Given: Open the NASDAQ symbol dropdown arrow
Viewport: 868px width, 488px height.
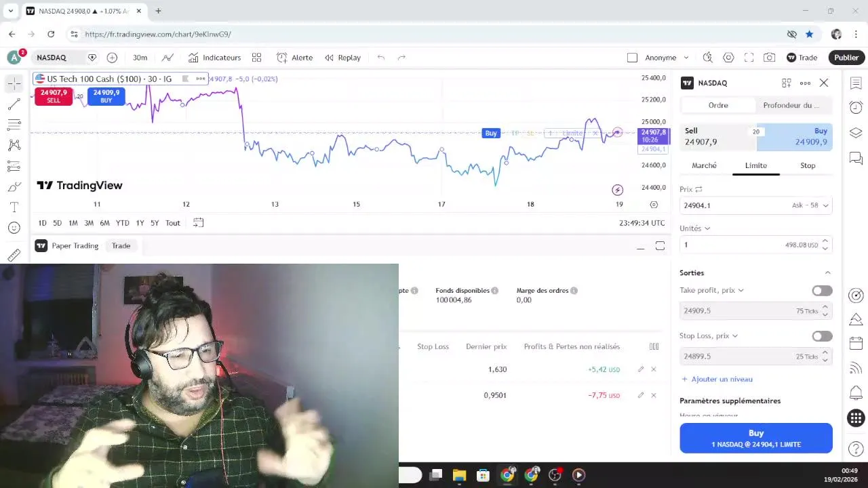Looking at the screenshot, I should 92,58.
